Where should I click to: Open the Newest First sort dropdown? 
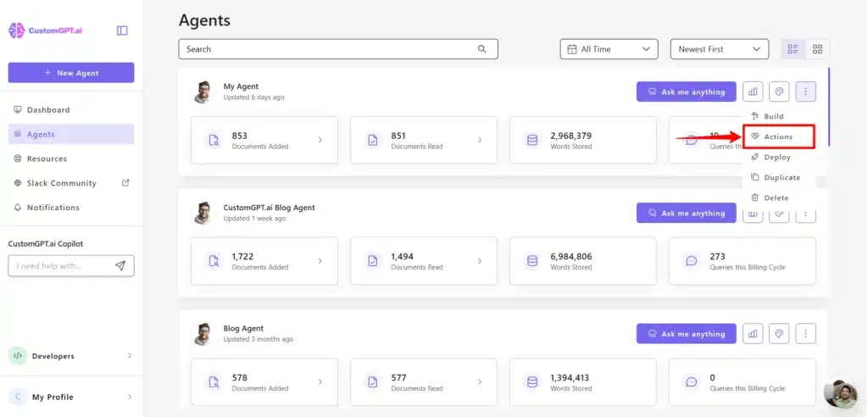[720, 48]
